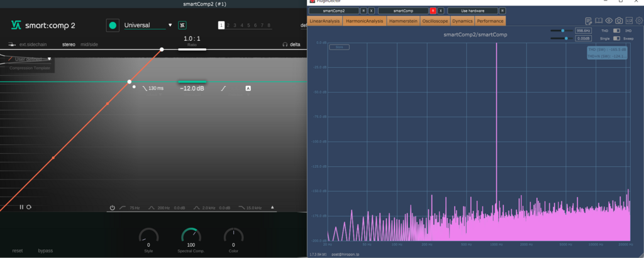
Task: Select mid/side processing mode
Action: pos(89,45)
